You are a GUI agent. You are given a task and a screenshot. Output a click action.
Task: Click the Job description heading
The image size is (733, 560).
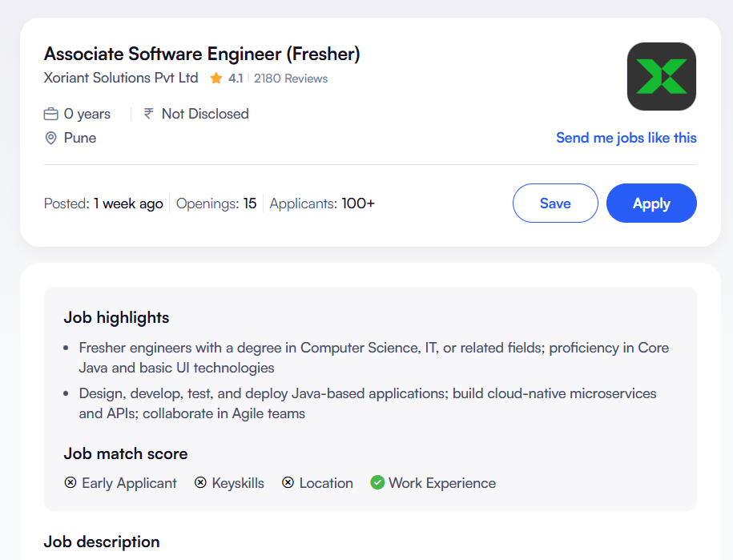[102, 542]
